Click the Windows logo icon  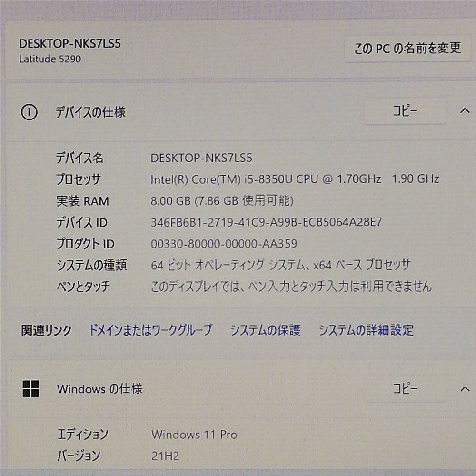(x=30, y=388)
